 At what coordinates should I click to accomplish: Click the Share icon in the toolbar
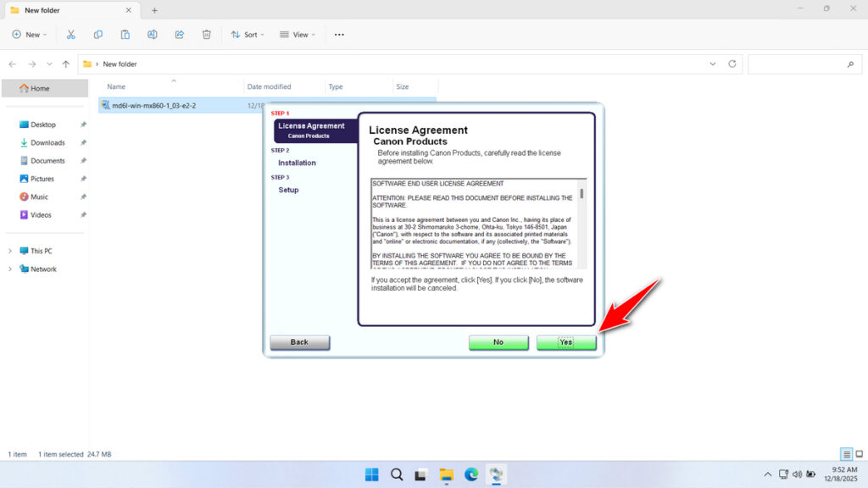pyautogui.click(x=179, y=34)
